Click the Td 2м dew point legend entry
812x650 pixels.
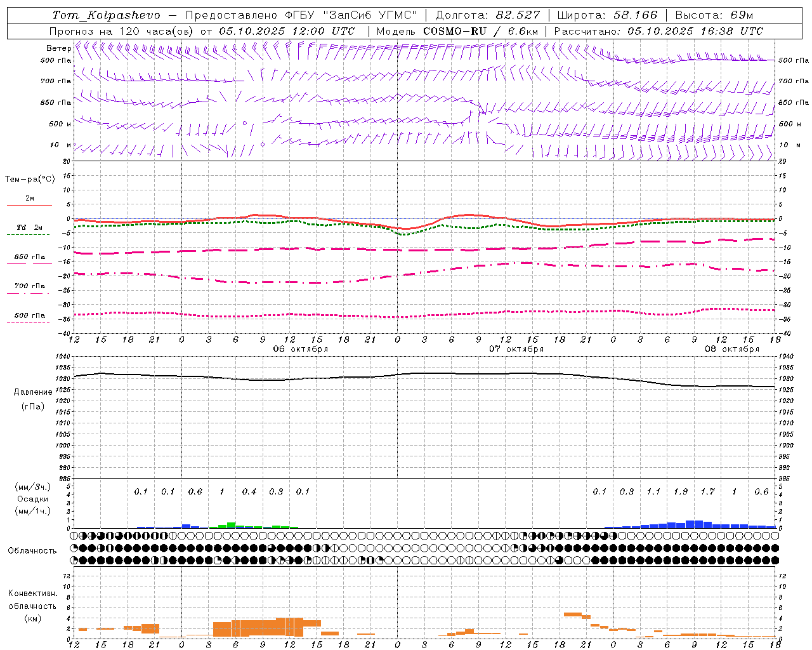(x=29, y=227)
